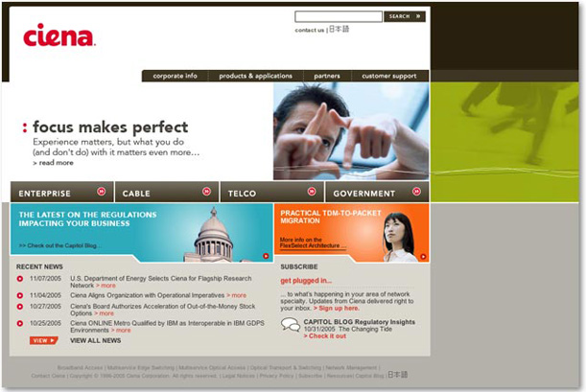
Task: Open the contact us link
Action: pos(310,30)
